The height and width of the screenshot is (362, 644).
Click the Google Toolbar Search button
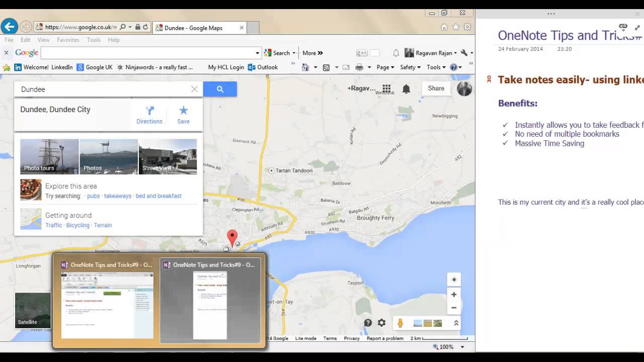(x=278, y=53)
